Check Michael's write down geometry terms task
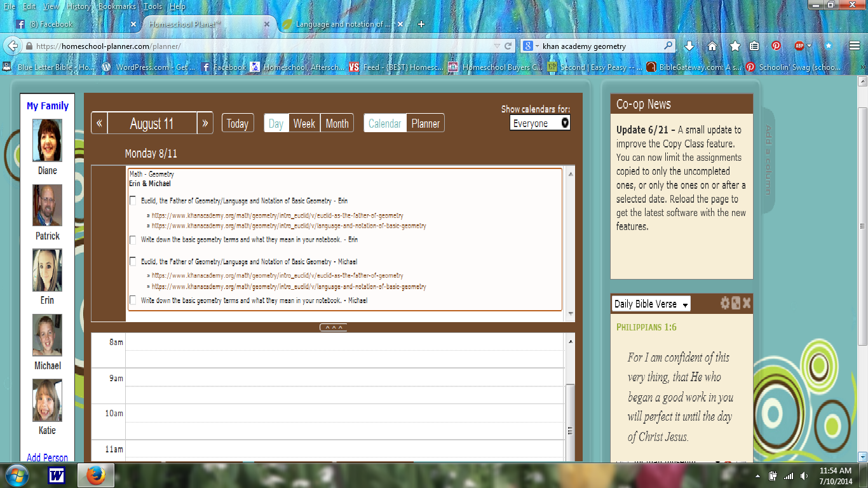The height and width of the screenshot is (488, 868). tap(133, 301)
